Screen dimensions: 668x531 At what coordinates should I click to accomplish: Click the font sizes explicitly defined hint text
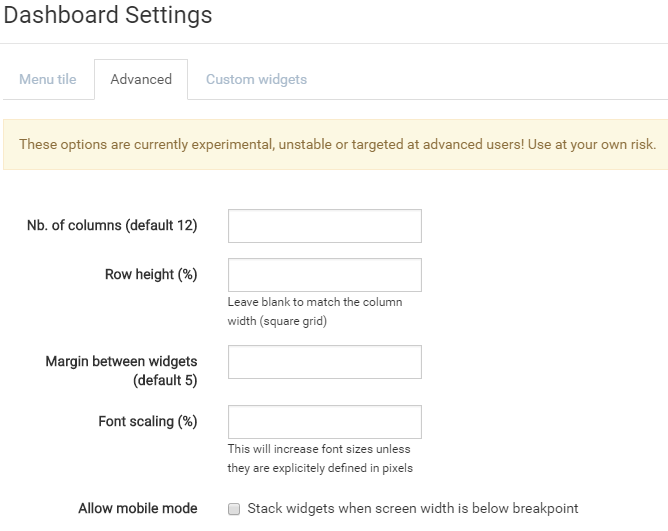pos(320,458)
